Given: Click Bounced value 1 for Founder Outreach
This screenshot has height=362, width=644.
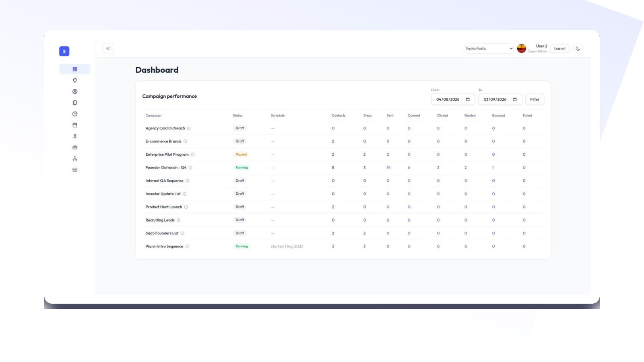Looking at the screenshot, I should pos(493,168).
